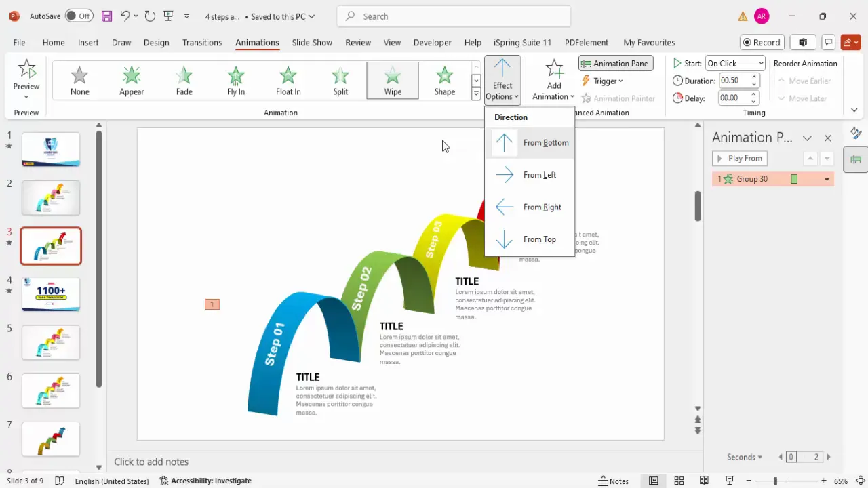Viewport: 868px width, 488px height.
Task: Click the red Share button icon
Action: pyautogui.click(x=850, y=42)
